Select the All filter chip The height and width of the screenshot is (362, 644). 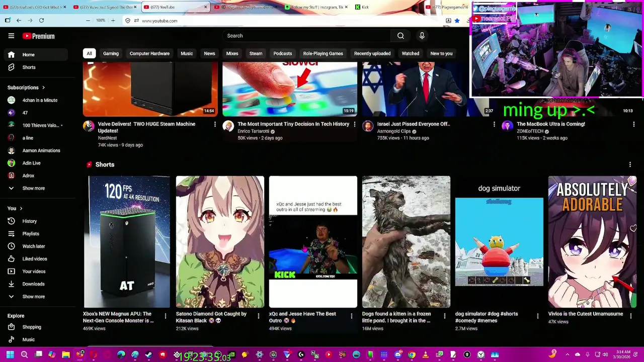tap(89, 53)
